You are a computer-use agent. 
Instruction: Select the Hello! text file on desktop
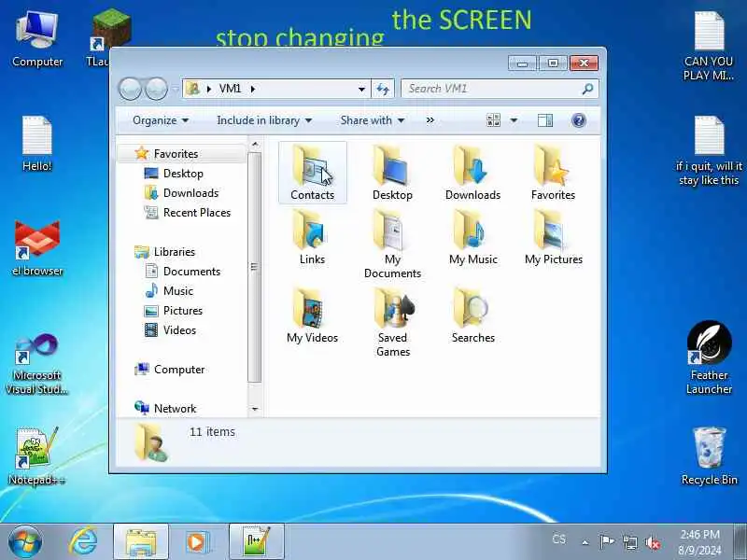pos(37,144)
